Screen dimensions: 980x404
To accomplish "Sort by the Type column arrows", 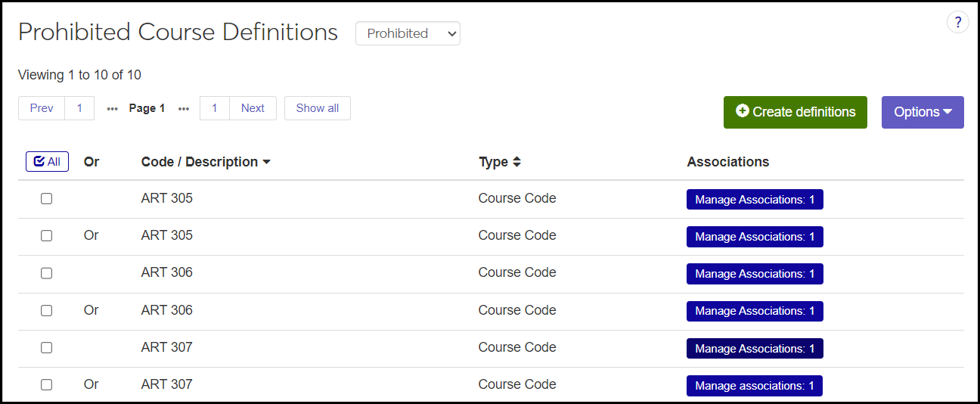I will 516,162.
